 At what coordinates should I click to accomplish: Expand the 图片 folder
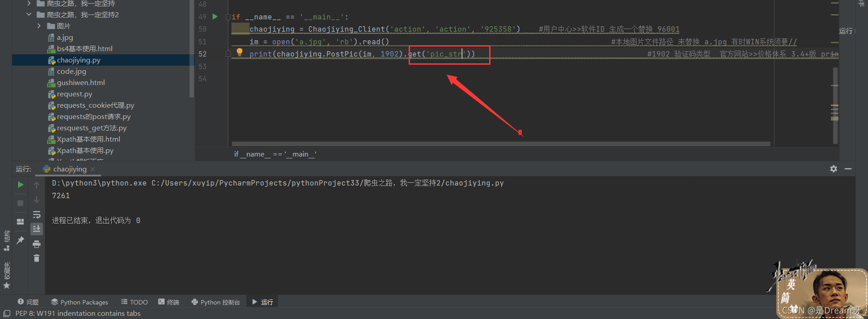[x=39, y=26]
